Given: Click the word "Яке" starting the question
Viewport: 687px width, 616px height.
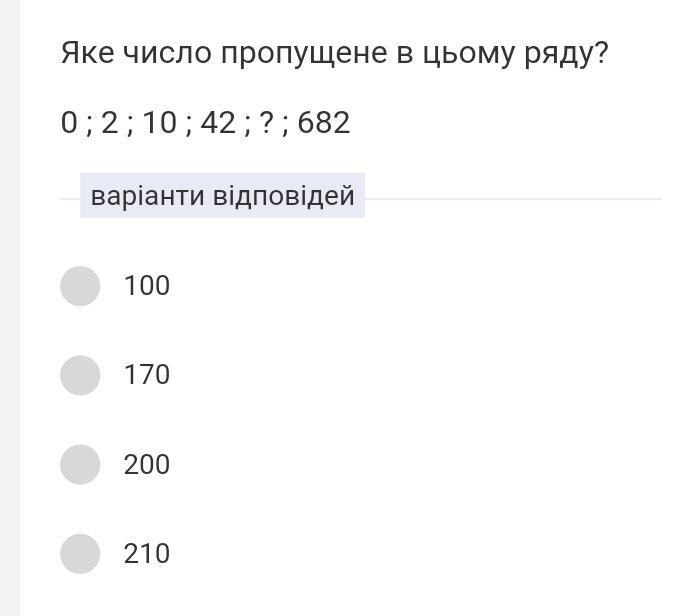Looking at the screenshot, I should 87,53.
